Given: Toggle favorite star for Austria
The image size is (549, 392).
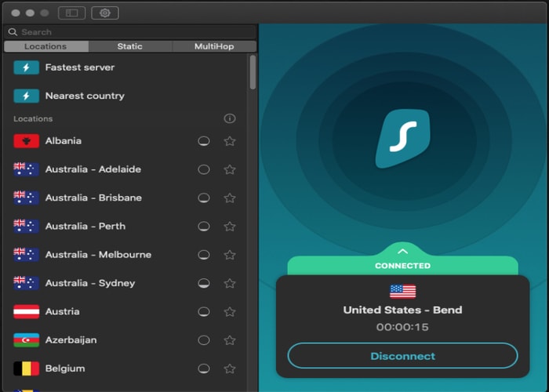Looking at the screenshot, I should (x=230, y=312).
